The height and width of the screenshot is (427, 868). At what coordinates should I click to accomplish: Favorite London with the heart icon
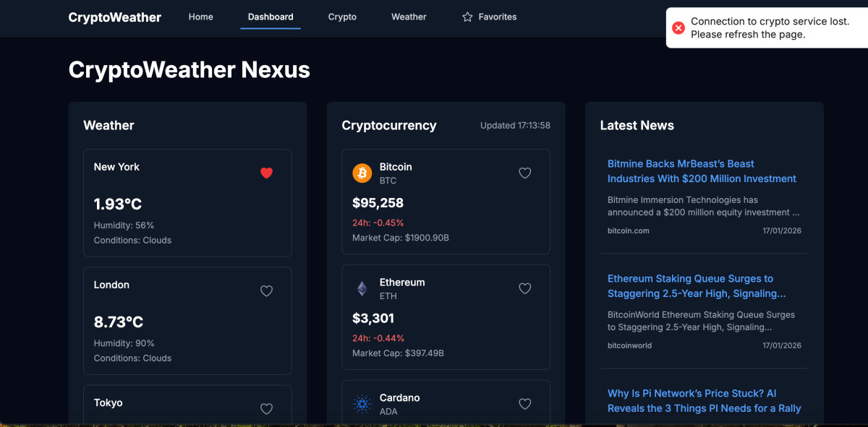[x=266, y=291]
